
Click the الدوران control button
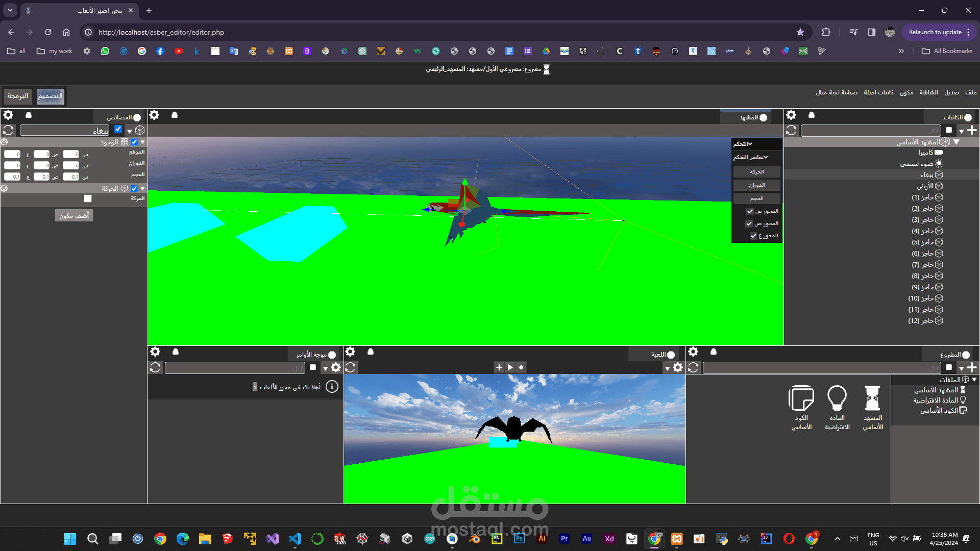[756, 185]
